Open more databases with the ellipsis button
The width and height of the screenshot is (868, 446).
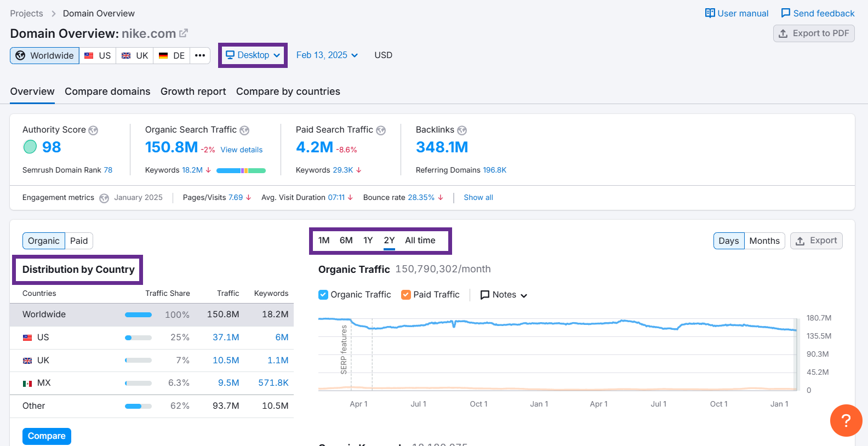tap(200, 55)
